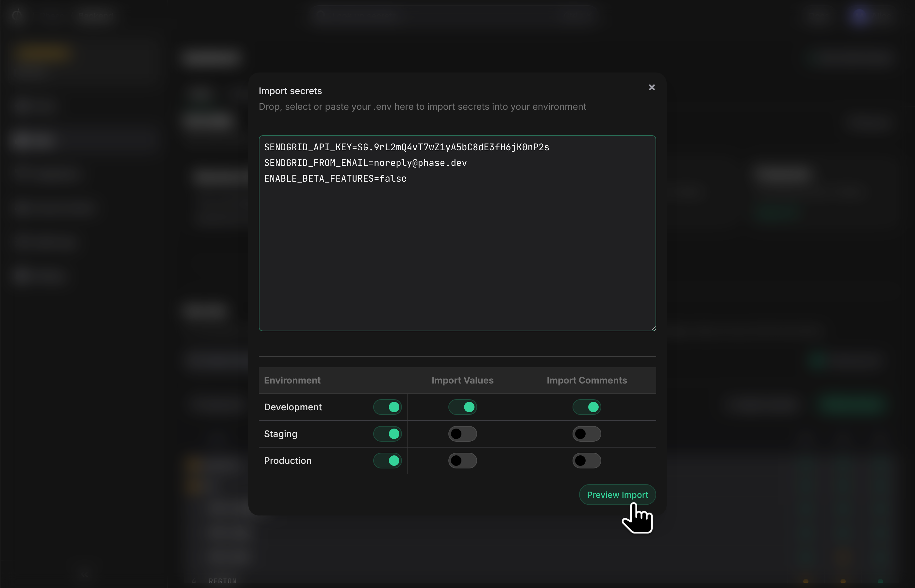
Task: Toggle Staging environment switch
Action: tap(387, 434)
